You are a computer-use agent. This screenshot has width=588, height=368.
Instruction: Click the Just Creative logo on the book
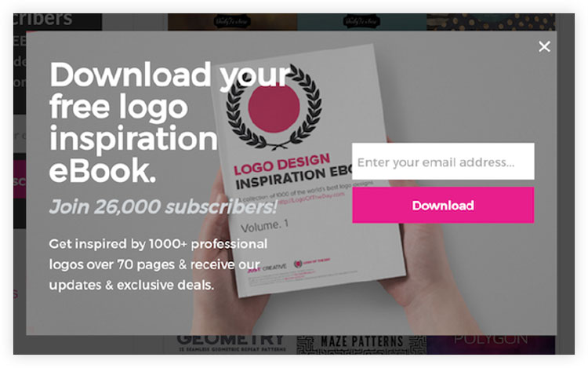point(267,268)
